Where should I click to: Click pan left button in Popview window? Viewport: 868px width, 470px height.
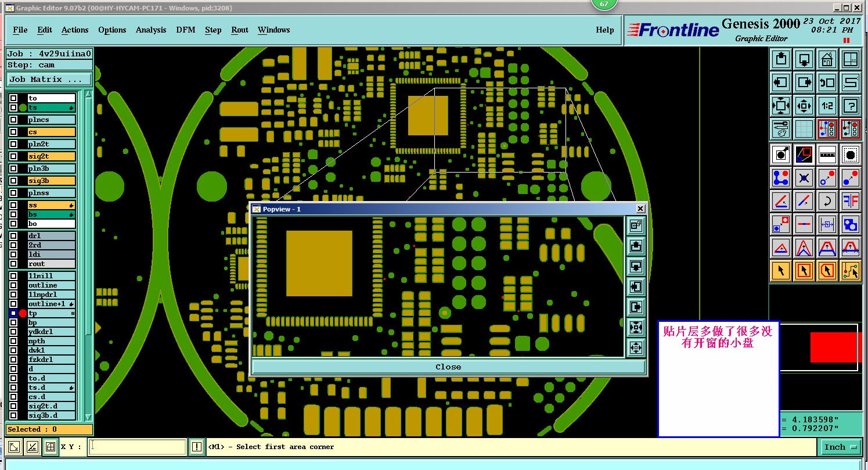636,287
